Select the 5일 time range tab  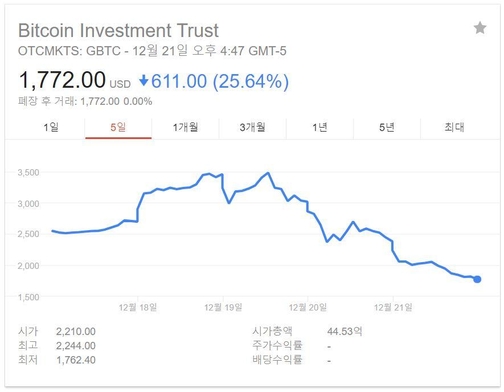118,127
